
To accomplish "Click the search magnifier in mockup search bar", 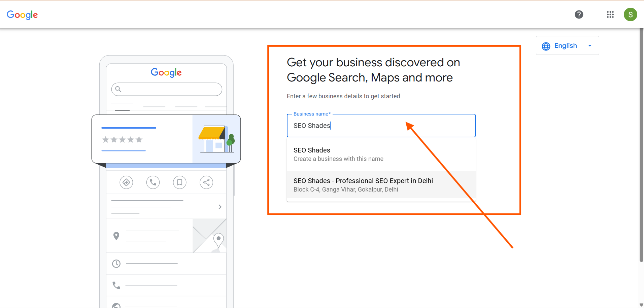I will click(x=118, y=89).
